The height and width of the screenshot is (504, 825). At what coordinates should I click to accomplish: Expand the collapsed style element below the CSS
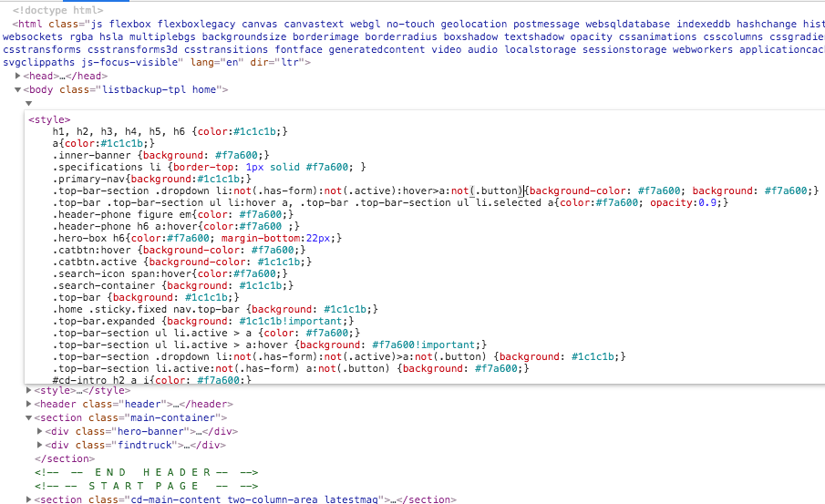click(29, 391)
